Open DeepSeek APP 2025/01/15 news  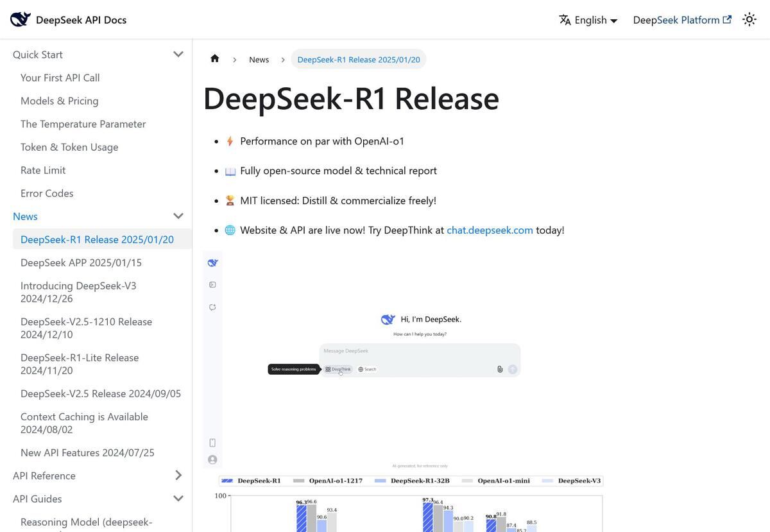pyautogui.click(x=81, y=262)
